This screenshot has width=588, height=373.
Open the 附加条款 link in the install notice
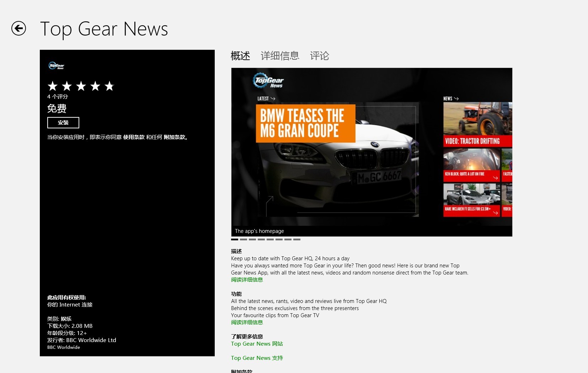175,137
